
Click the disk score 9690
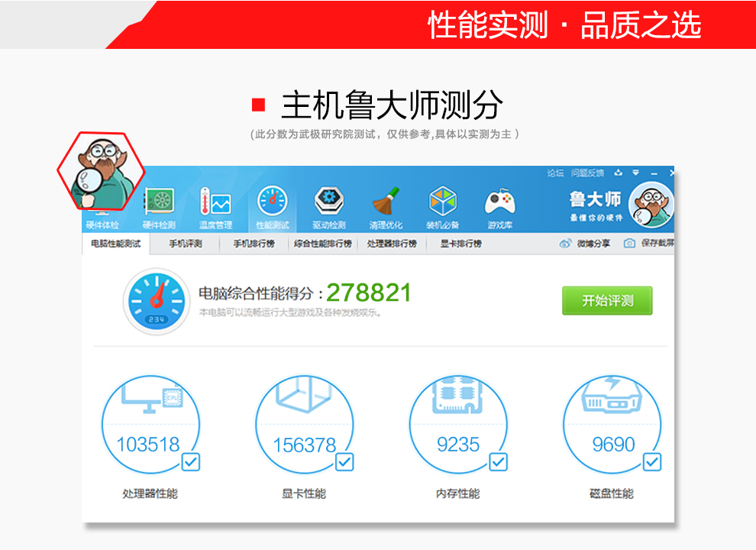(x=613, y=445)
